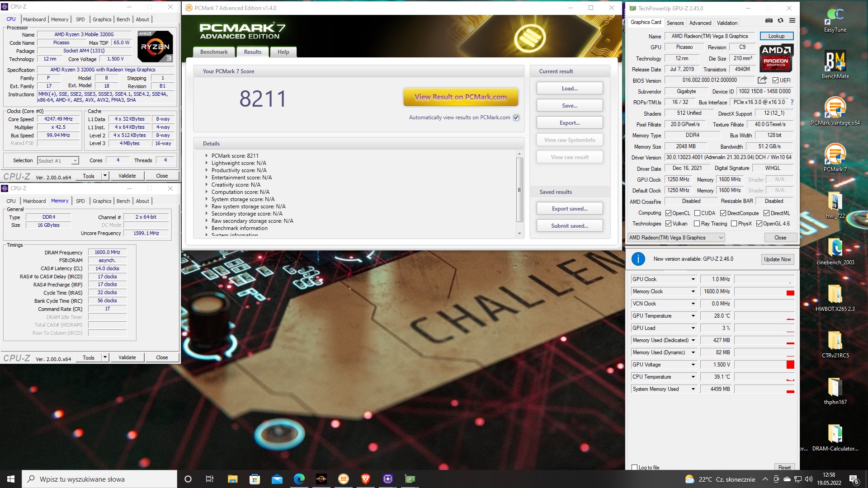Expand the PCMark score details row
This screenshot has height=488, width=868.
(207, 155)
